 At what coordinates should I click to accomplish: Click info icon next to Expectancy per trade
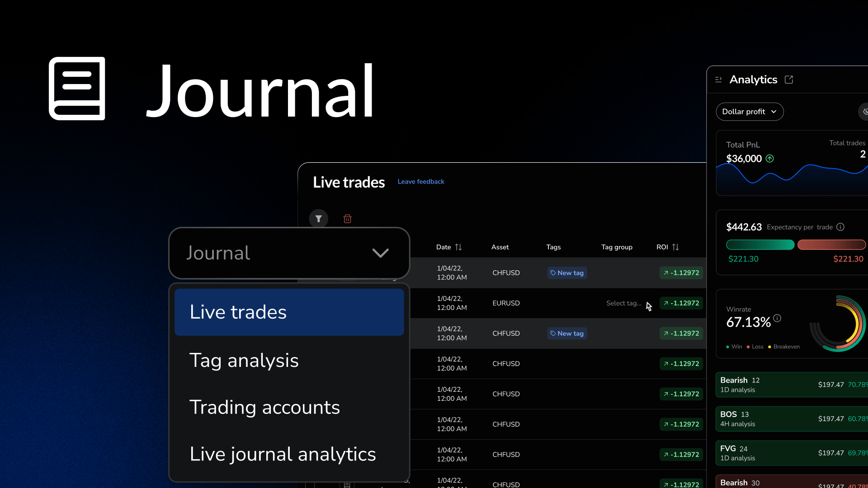[840, 227]
